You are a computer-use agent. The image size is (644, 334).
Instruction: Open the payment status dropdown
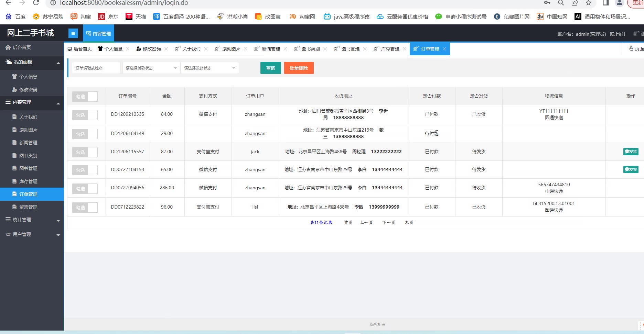coord(151,68)
